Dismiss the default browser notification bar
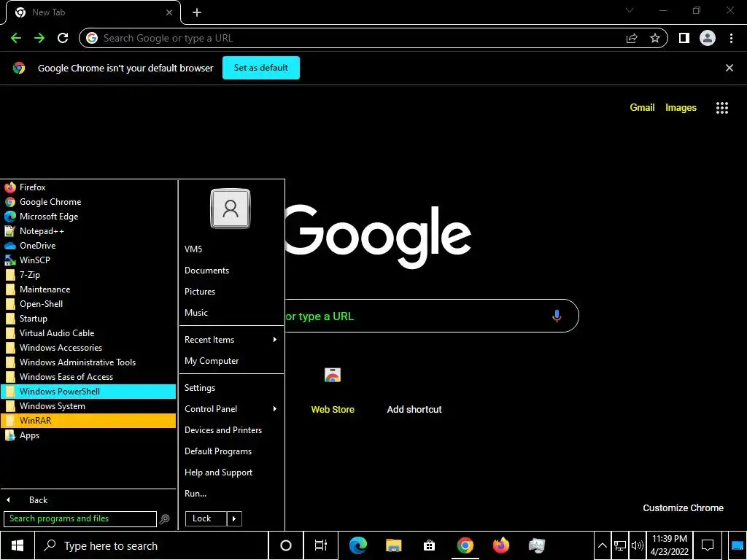 click(x=729, y=68)
